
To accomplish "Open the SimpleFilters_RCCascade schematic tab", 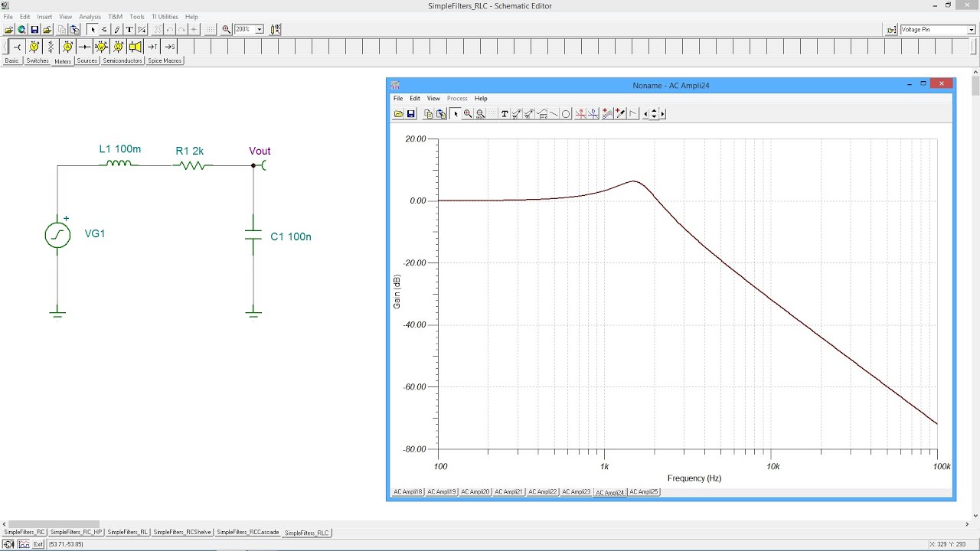I will click(x=248, y=532).
